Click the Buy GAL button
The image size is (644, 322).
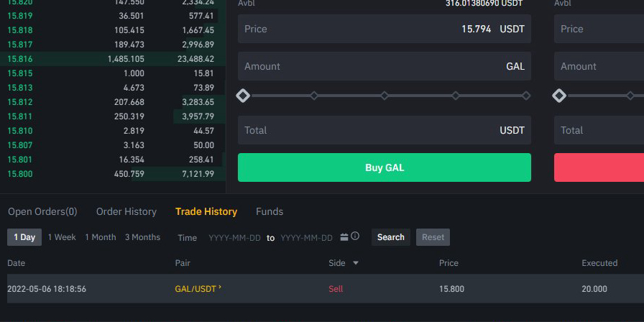(x=385, y=167)
